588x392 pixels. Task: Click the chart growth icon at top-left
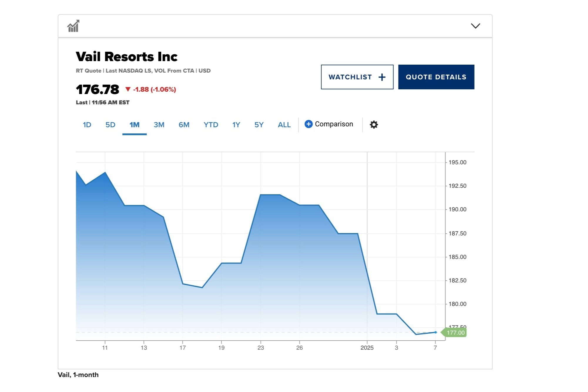[x=73, y=26]
